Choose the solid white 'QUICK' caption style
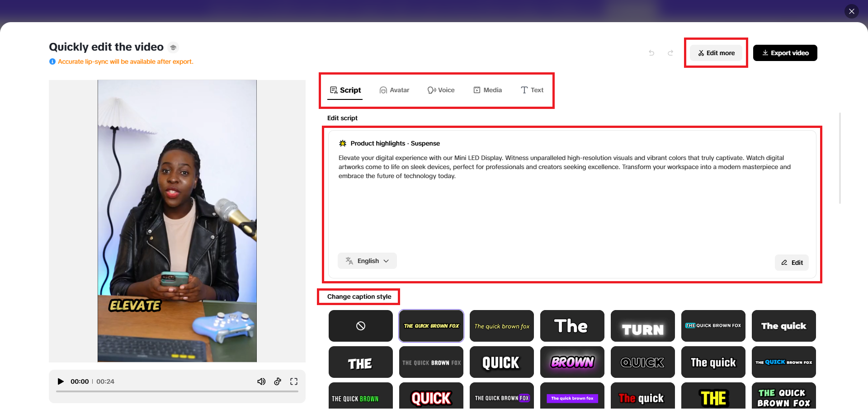Viewport: 868px width, 414px height. point(502,362)
